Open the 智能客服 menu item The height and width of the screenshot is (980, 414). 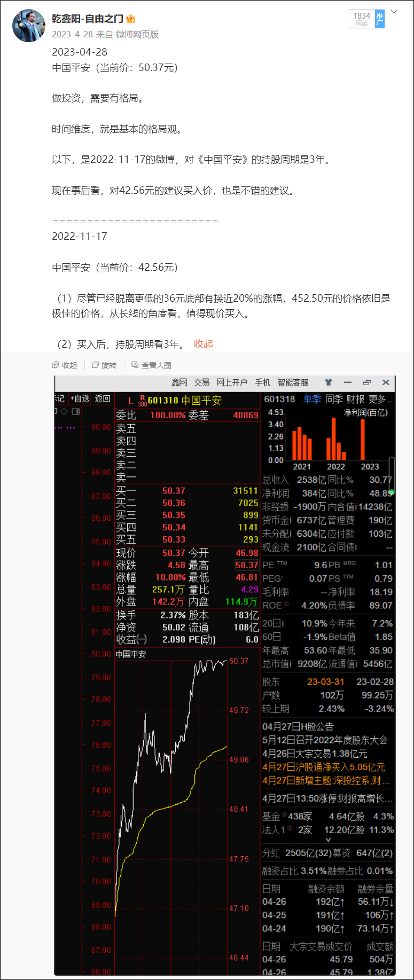tap(293, 382)
